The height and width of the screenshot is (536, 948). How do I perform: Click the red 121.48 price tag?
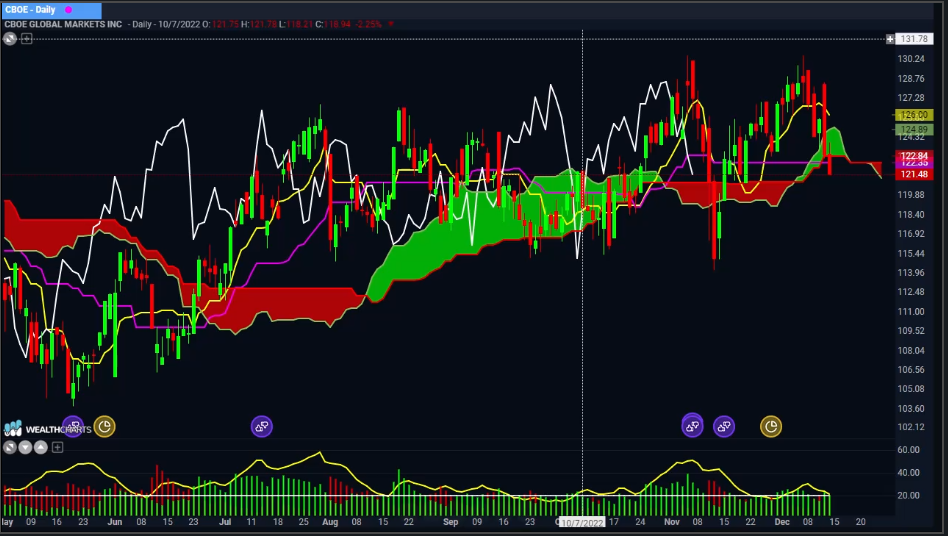[914, 174]
